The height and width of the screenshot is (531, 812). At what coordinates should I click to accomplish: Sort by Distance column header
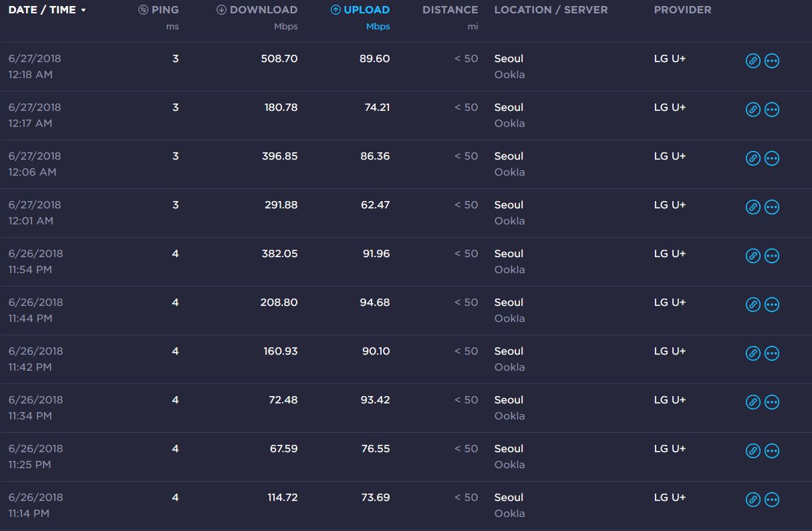click(x=450, y=10)
